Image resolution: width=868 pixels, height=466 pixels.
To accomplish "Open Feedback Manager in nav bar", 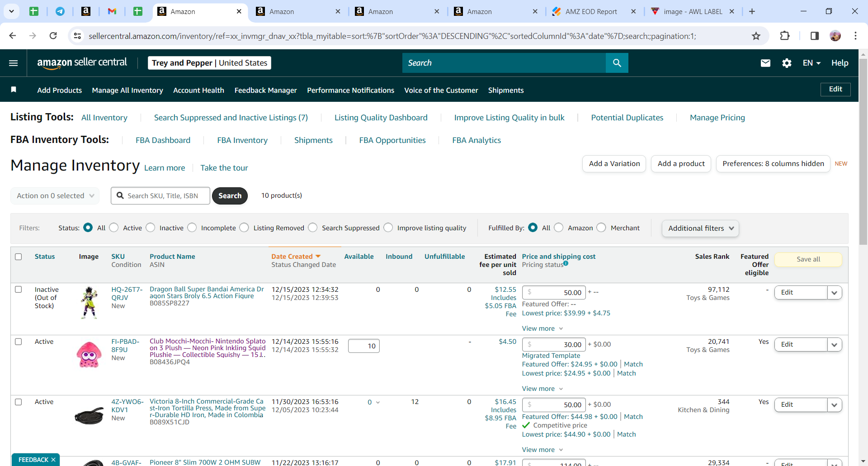I will pos(265,90).
